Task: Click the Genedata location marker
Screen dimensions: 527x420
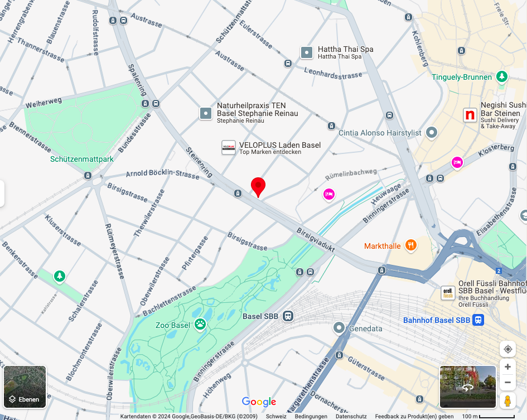Action: (x=339, y=327)
